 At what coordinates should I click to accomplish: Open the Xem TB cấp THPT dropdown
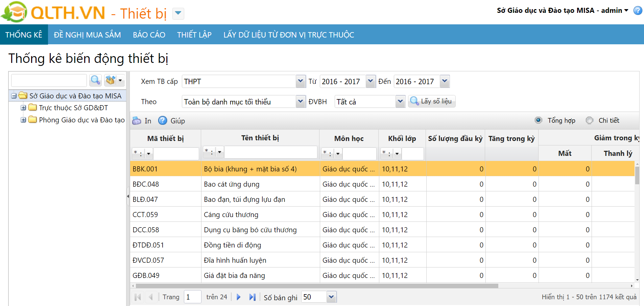point(300,81)
